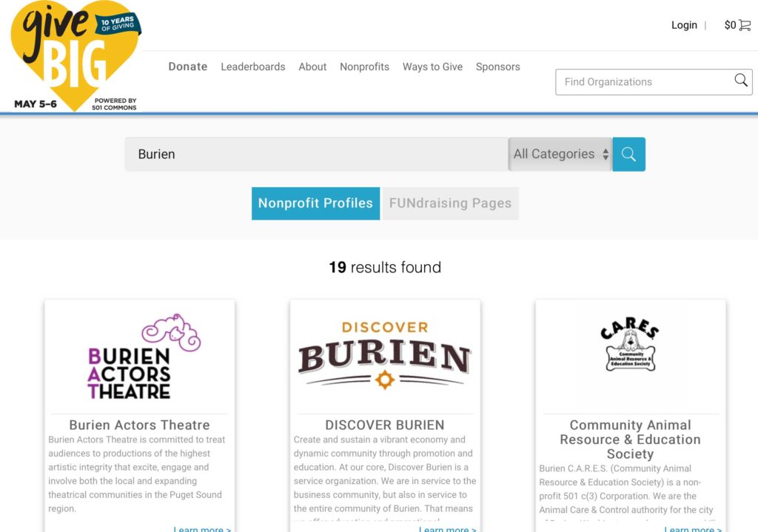Click the GiveBIG heart logo
758x532 pixels.
pyautogui.click(x=75, y=55)
